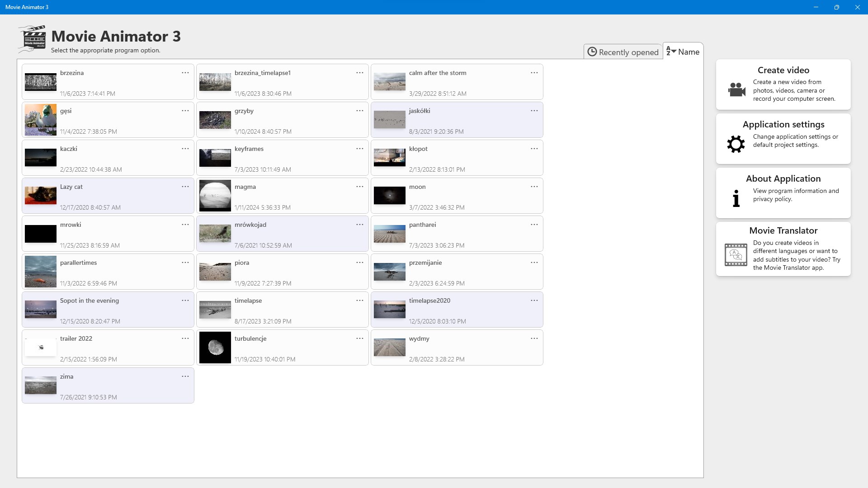Viewport: 868px width, 488px height.
Task: Open options menu for brzezina project
Action: (185, 72)
